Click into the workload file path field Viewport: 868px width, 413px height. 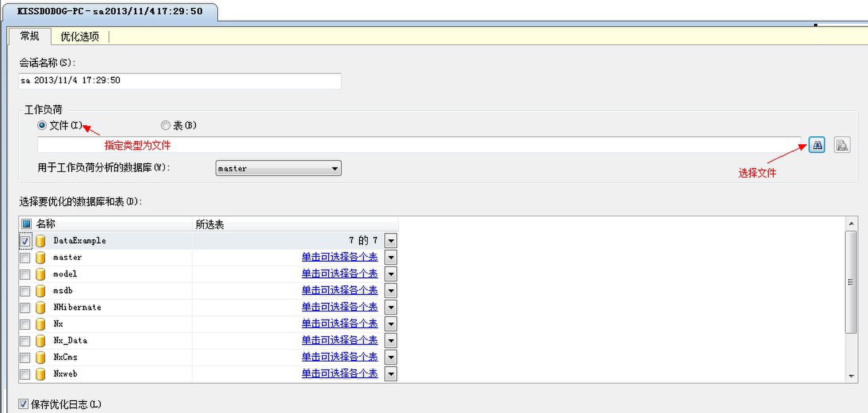(x=419, y=145)
